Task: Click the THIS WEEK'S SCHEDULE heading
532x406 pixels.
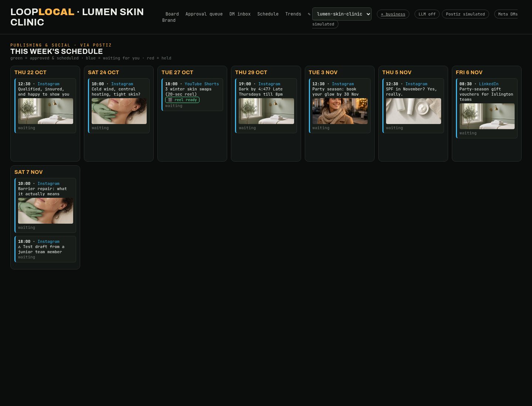Action: coord(57,51)
